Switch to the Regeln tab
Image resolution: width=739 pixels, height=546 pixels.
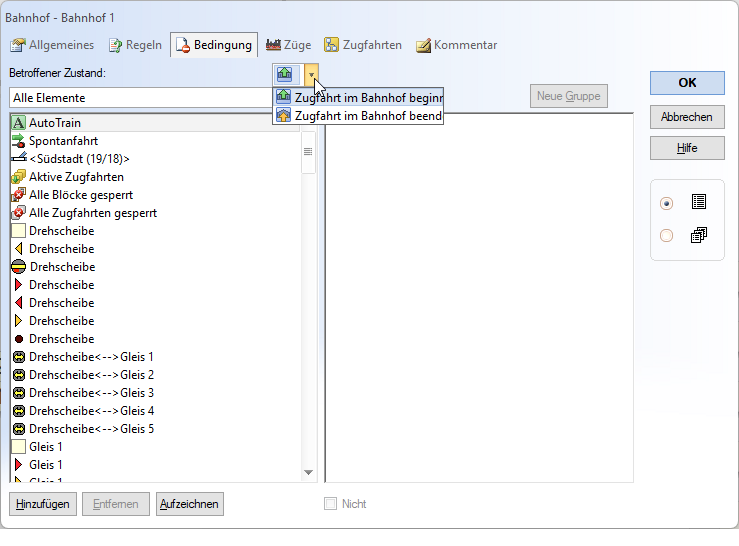(135, 45)
